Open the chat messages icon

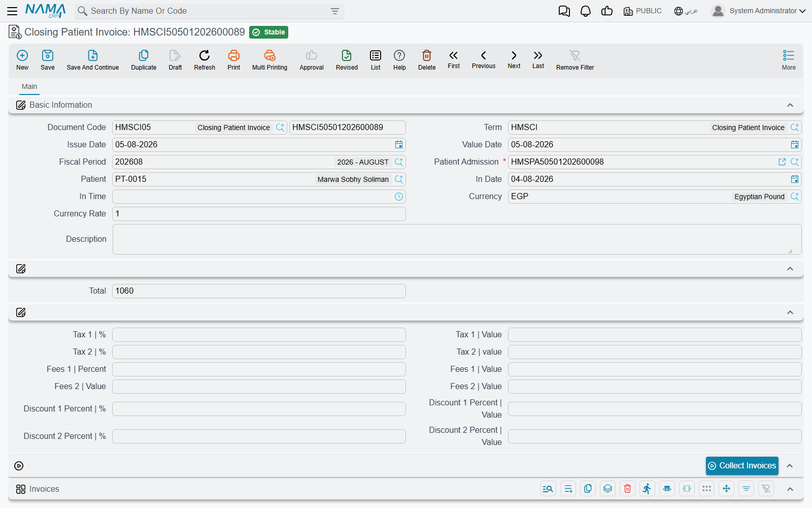[x=564, y=11]
